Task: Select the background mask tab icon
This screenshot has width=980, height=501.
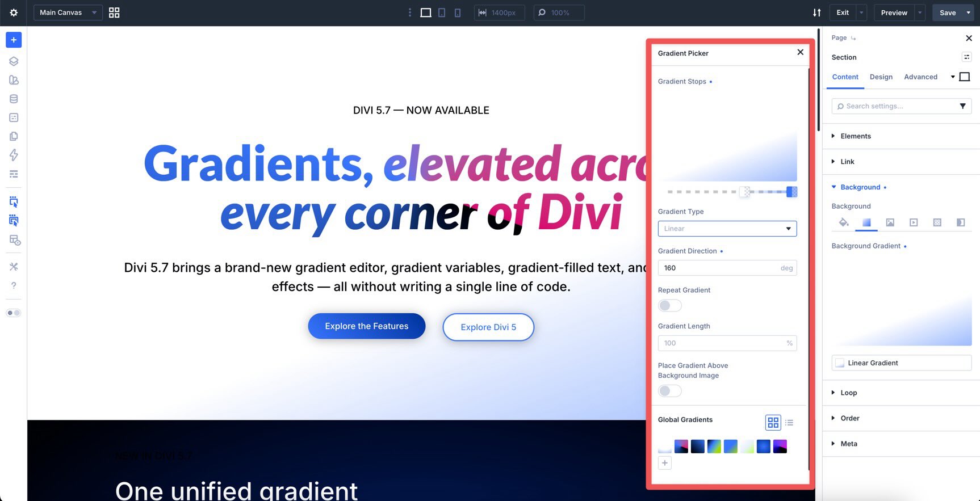Action: pyautogui.click(x=961, y=222)
